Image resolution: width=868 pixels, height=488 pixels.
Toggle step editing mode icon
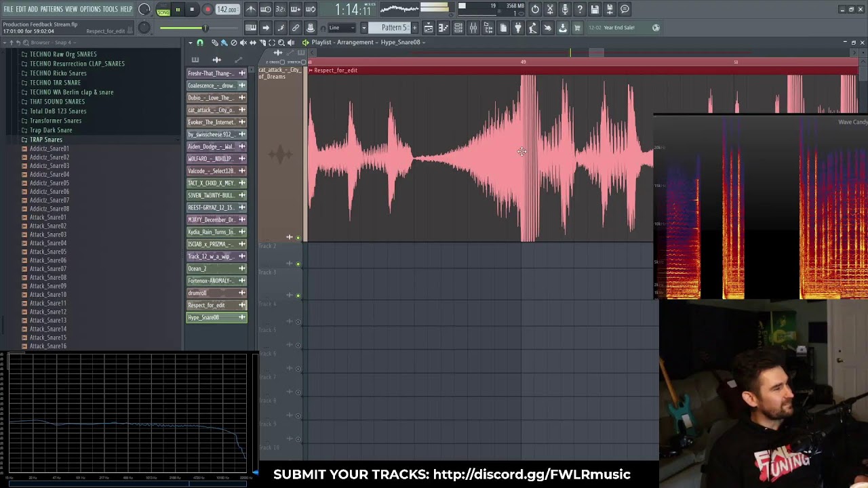click(x=280, y=28)
